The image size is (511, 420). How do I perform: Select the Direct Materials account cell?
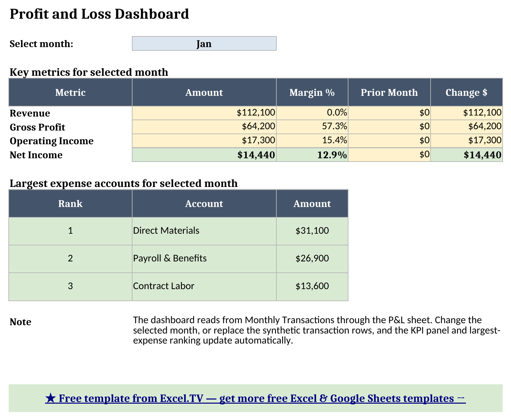pyautogui.click(x=204, y=231)
